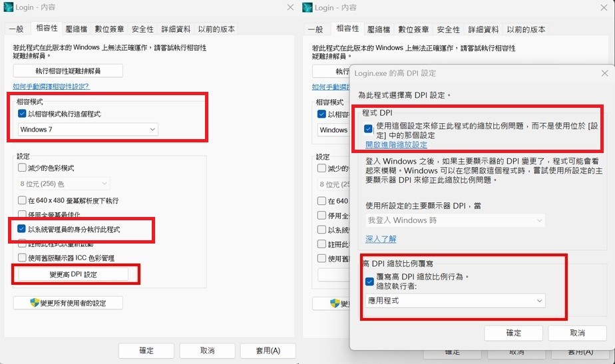Click the 深入了解 link
This screenshot has height=364, width=615.
point(381,239)
